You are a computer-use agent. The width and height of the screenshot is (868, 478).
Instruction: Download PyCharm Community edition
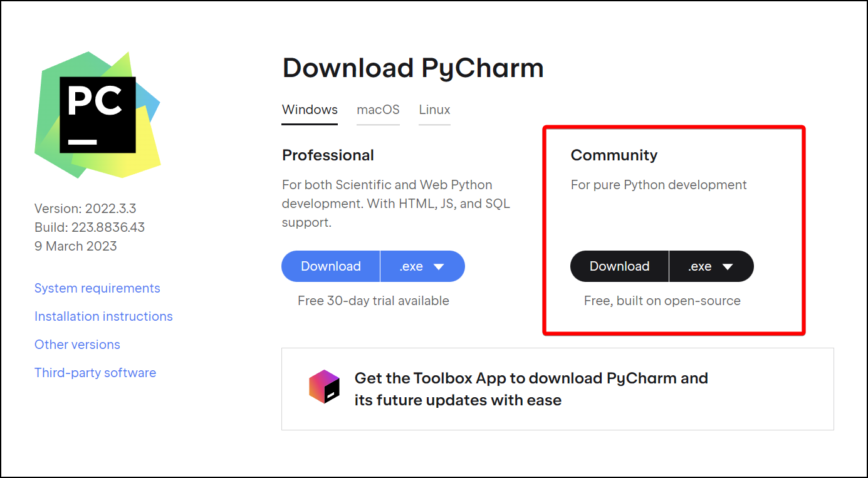(619, 266)
